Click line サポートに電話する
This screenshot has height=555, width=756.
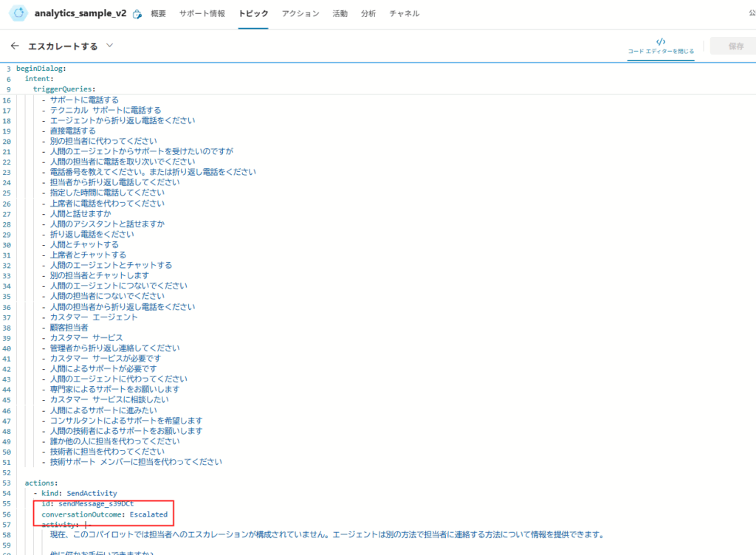tap(84, 100)
